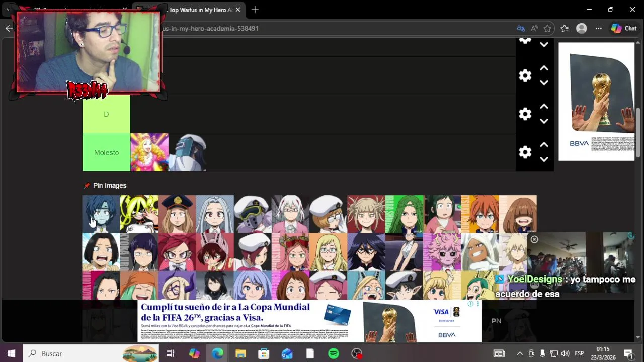Open the Visa Copa Mundial banner ad
Image resolution: width=644 pixels, height=362 pixels.
309,321
